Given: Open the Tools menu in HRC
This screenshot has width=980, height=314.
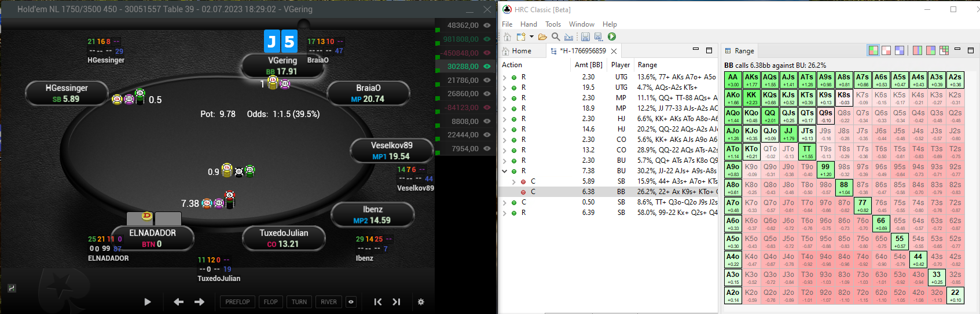Looking at the screenshot, I should point(553,24).
